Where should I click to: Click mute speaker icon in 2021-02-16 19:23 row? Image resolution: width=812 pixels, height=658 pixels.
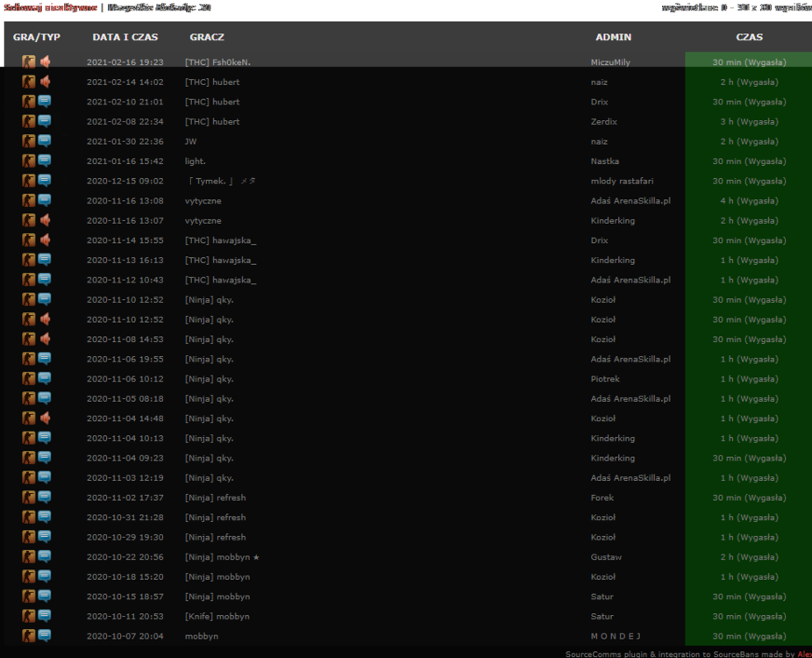[45, 62]
